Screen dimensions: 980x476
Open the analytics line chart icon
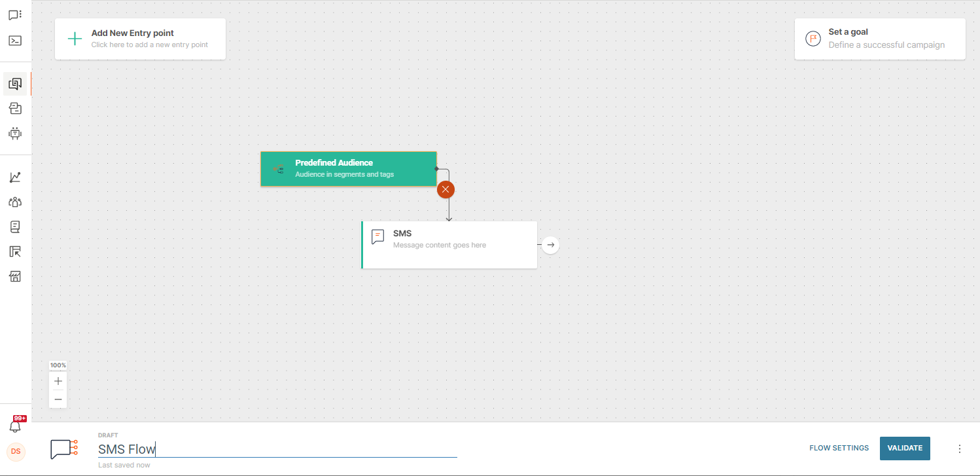click(15, 177)
